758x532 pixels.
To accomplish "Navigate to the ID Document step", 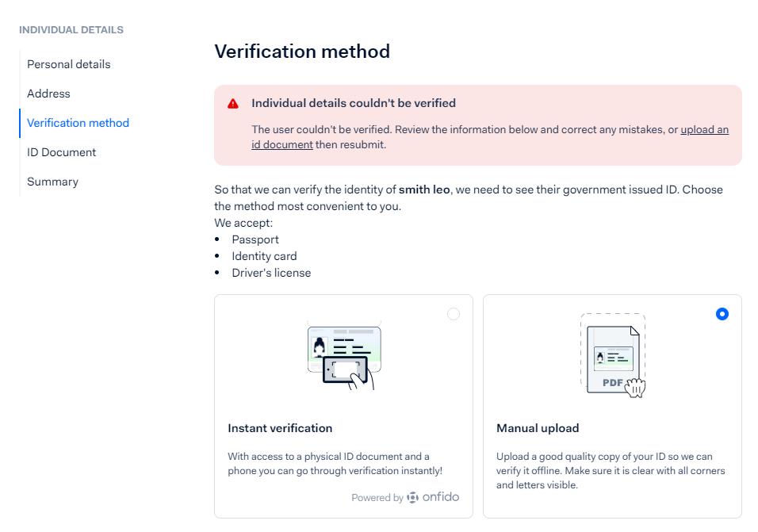I will [61, 152].
